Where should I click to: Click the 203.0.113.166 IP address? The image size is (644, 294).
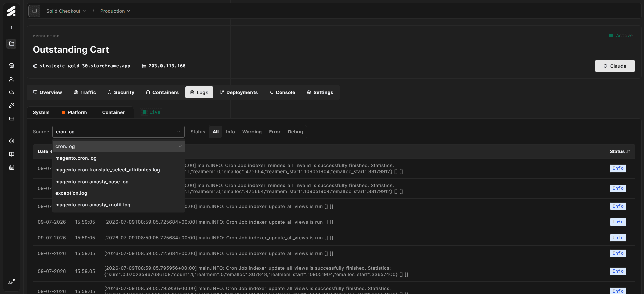tap(167, 66)
